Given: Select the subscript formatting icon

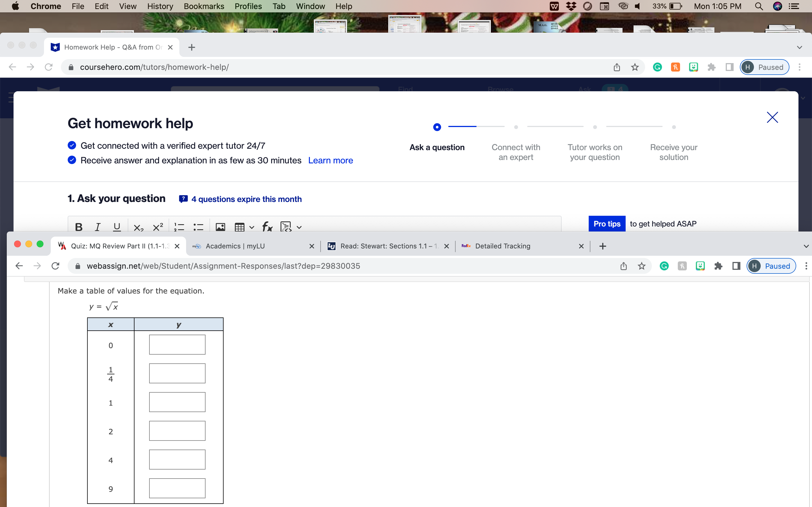Looking at the screenshot, I should [138, 227].
